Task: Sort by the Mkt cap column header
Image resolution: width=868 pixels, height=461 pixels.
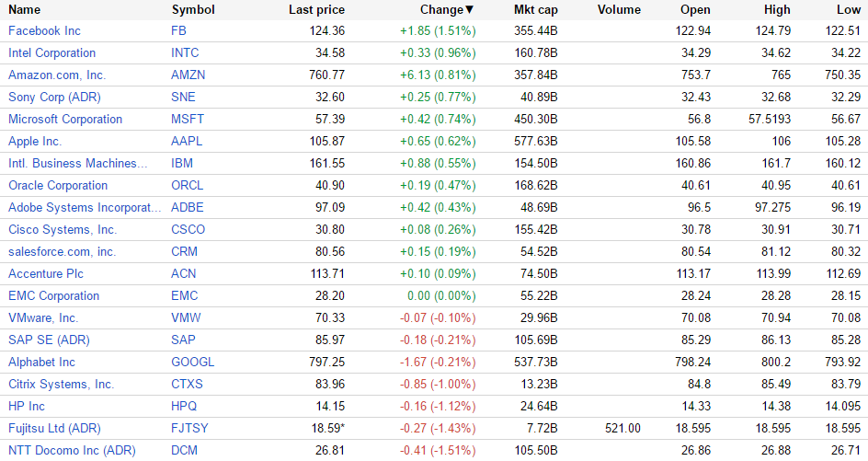Action: pos(535,9)
